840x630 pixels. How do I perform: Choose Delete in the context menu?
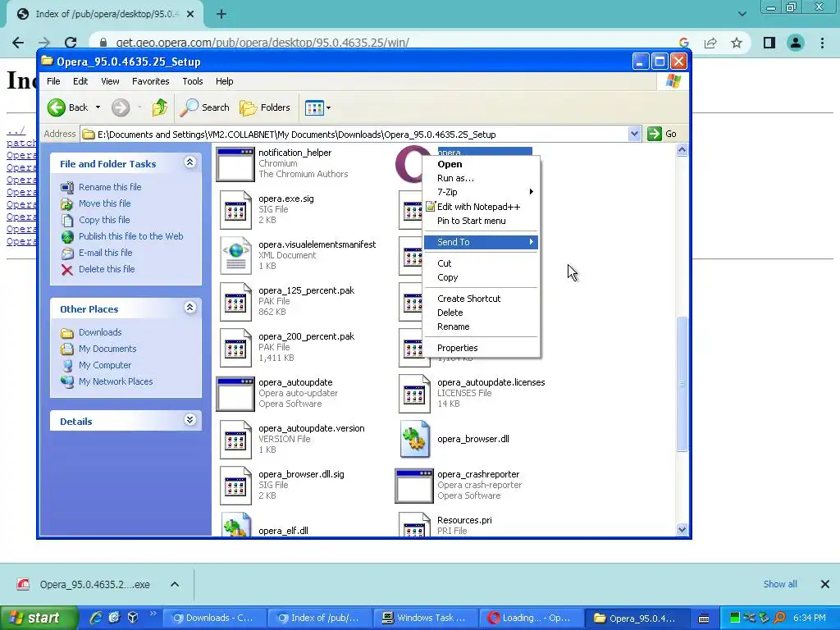(481, 313)
